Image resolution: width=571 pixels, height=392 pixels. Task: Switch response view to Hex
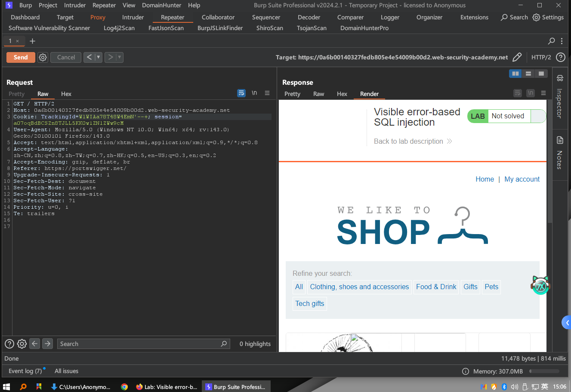pos(342,94)
